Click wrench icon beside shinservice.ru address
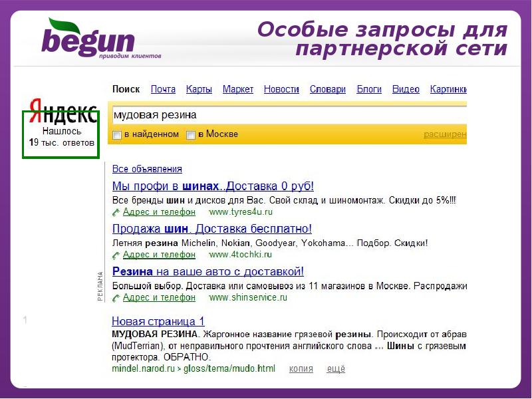 tap(116, 298)
